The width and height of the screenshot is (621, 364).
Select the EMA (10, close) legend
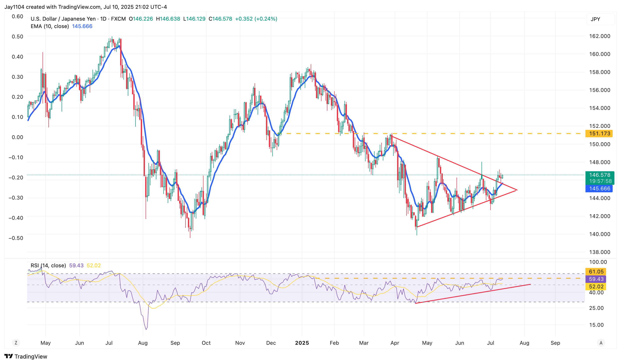pos(50,26)
